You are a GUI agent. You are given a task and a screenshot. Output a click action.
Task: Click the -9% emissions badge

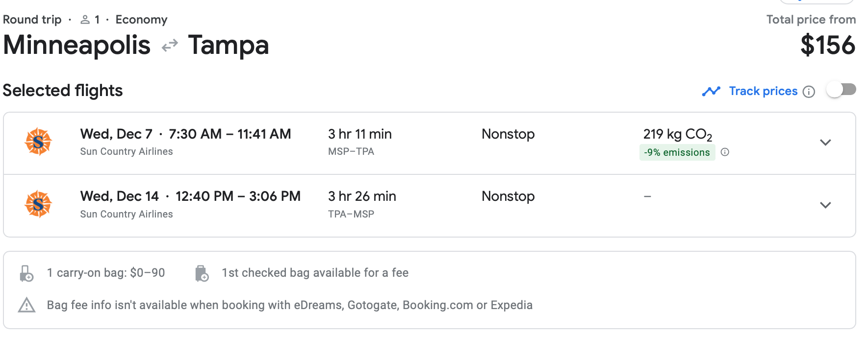677,152
